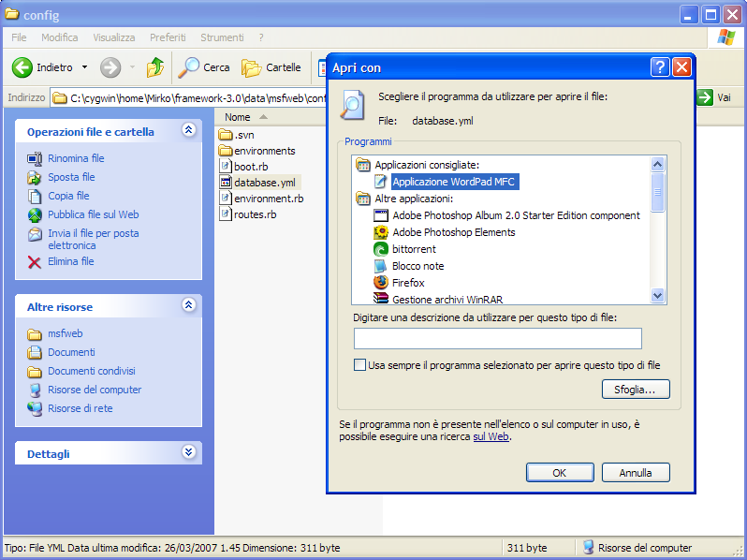Click the Vai go button

pos(714,97)
